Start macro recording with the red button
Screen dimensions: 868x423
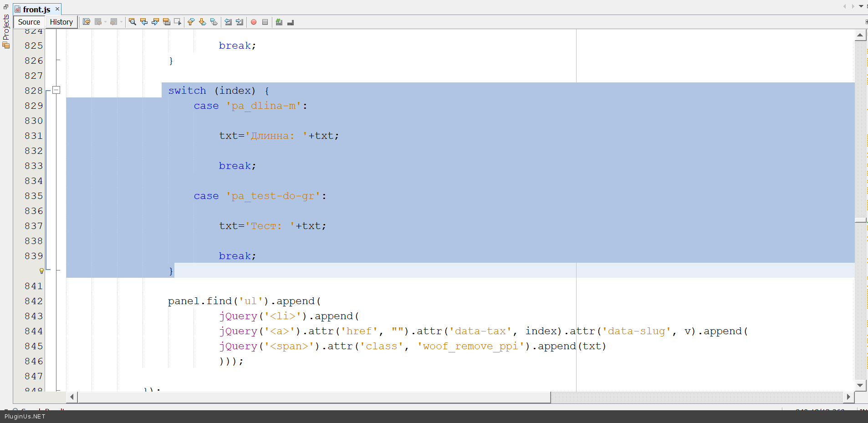click(x=254, y=22)
